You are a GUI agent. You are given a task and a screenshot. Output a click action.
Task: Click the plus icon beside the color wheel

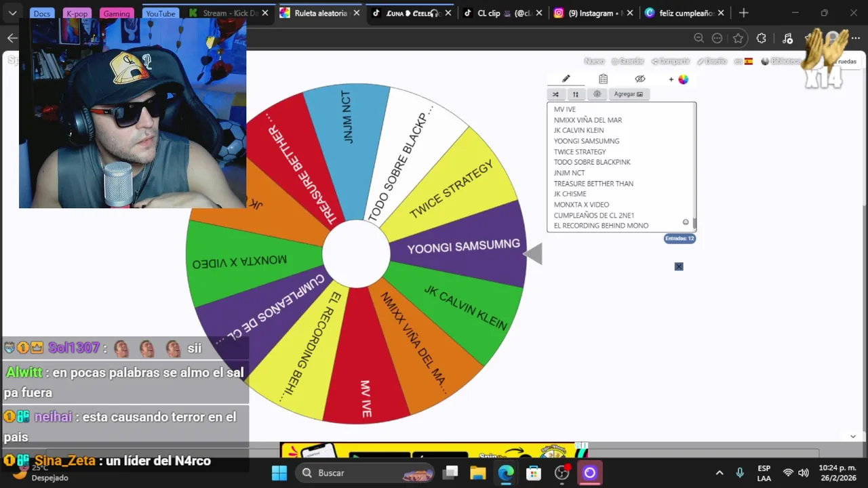(x=671, y=79)
